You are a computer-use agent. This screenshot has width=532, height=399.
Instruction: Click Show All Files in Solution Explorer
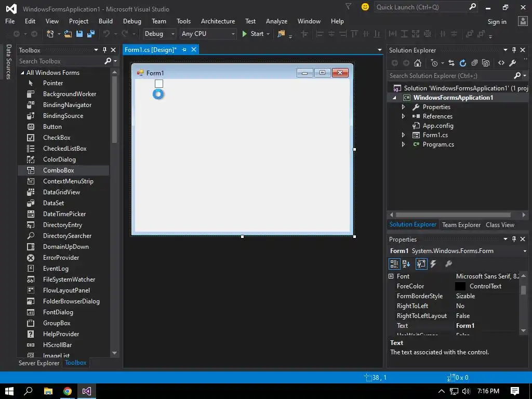tap(486, 63)
